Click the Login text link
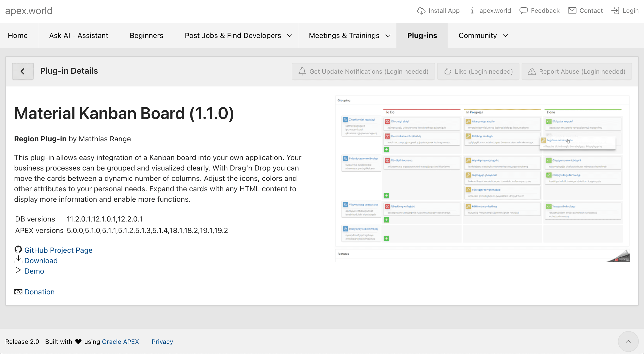 click(x=630, y=11)
